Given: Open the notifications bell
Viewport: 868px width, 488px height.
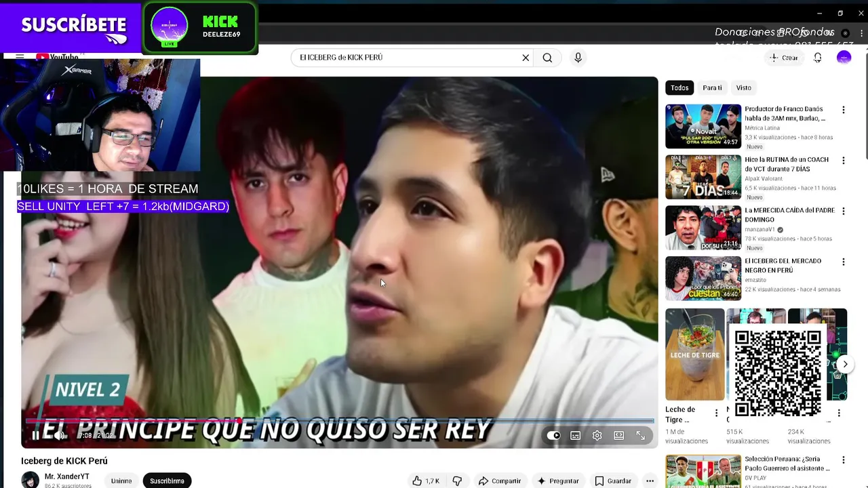Looking at the screenshot, I should 818,58.
